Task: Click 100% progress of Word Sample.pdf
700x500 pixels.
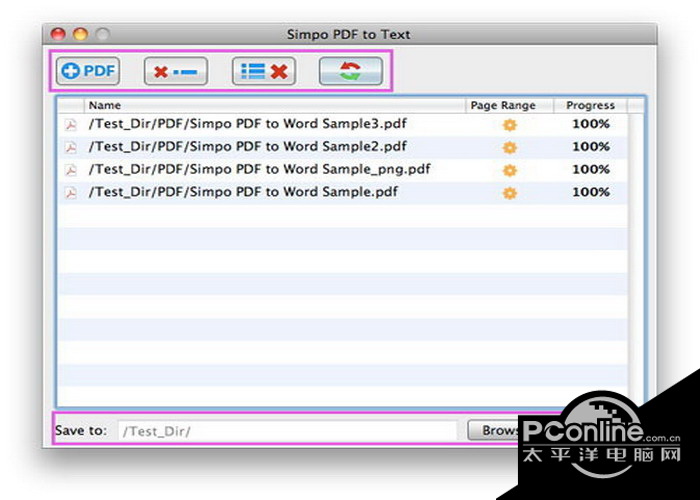Action: [591, 192]
